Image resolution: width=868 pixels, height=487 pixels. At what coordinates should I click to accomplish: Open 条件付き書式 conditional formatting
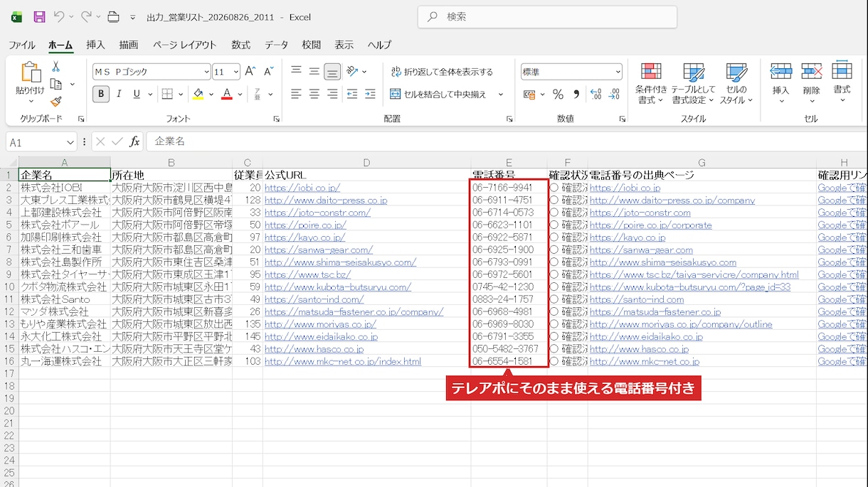pos(651,84)
